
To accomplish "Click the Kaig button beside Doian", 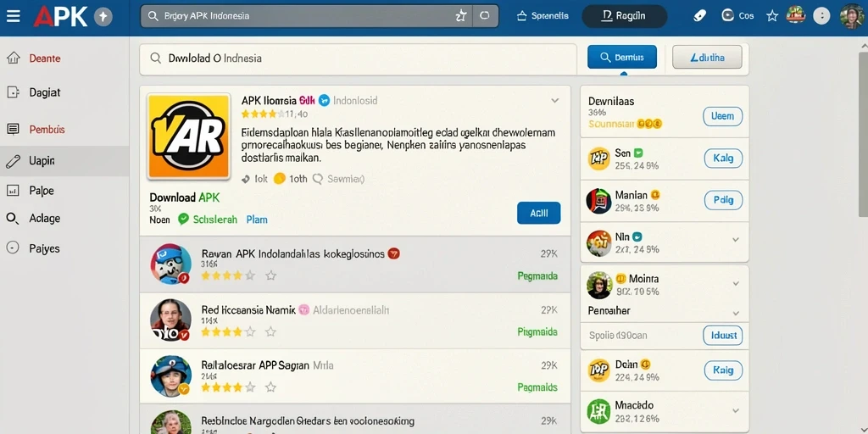I will point(723,370).
